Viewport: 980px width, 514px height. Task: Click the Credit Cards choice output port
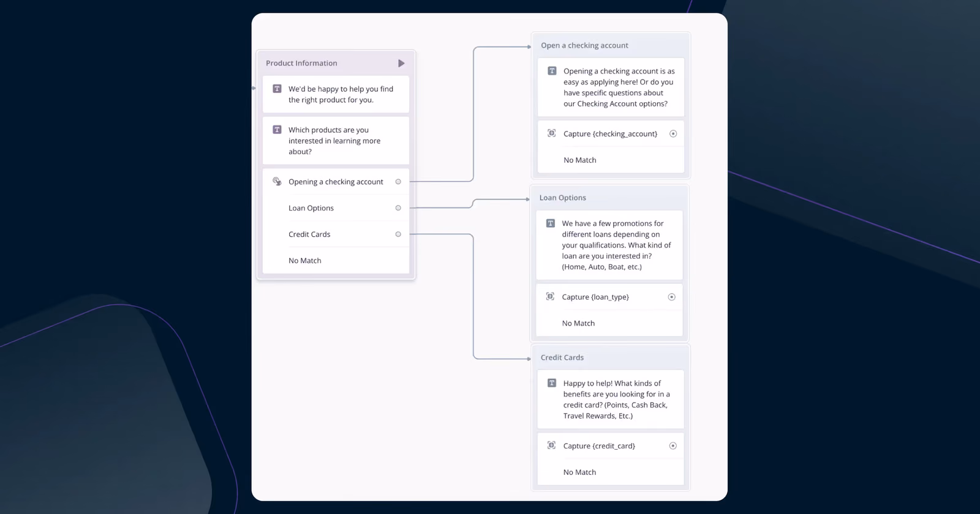pos(398,234)
